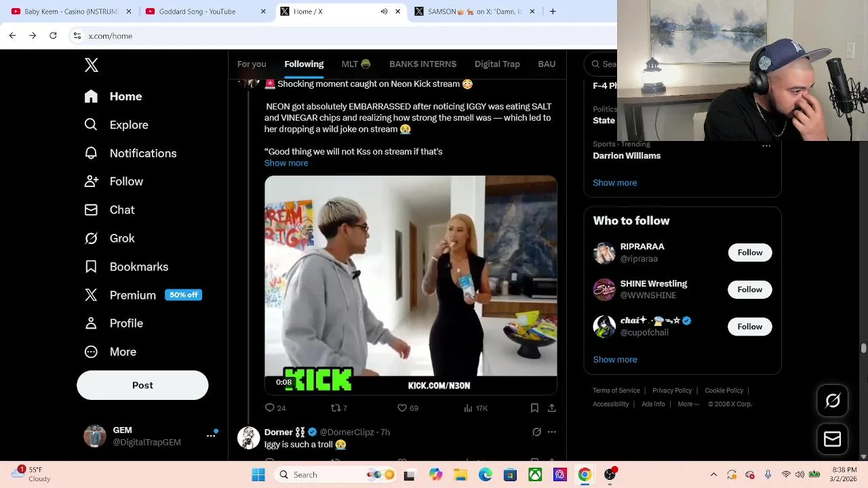Open Bookmarks in the sidebar
868x488 pixels.
126,267
